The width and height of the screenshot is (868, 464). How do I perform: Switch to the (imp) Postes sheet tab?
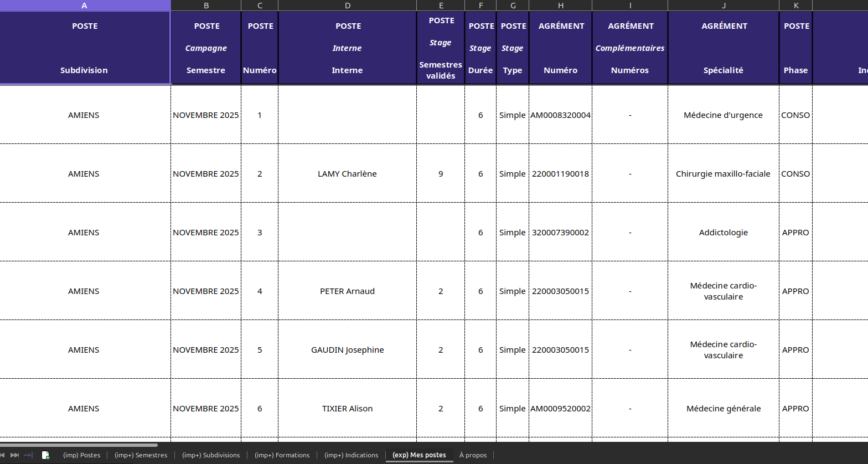(x=81, y=455)
